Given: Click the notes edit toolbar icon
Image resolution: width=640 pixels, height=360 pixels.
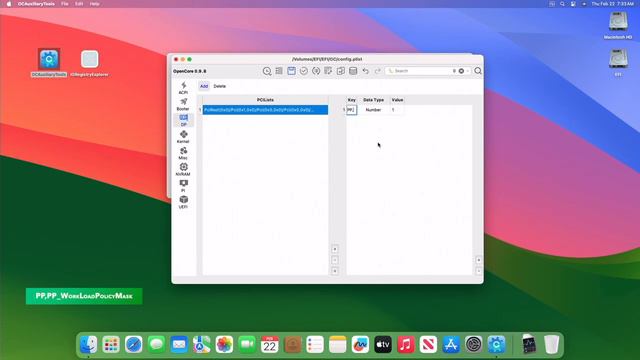Looking at the screenshot, I should [328, 71].
